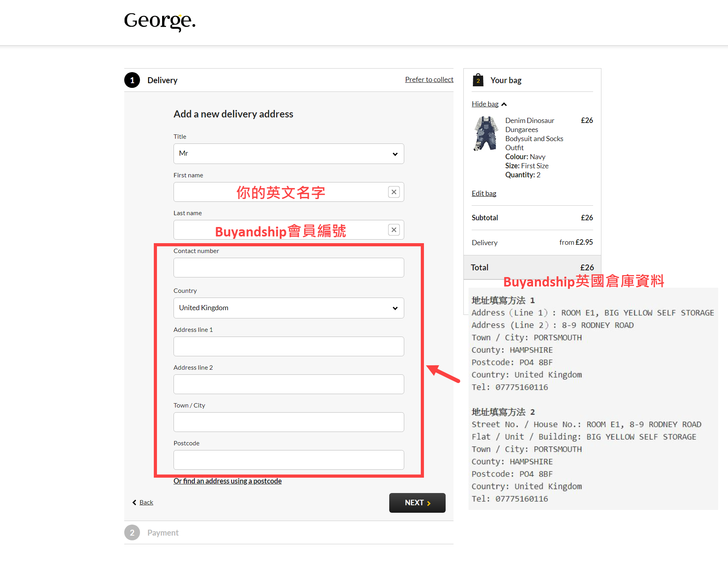
Task: Open the Denim Dinosaur Dungarees thumbnail
Action: click(486, 134)
